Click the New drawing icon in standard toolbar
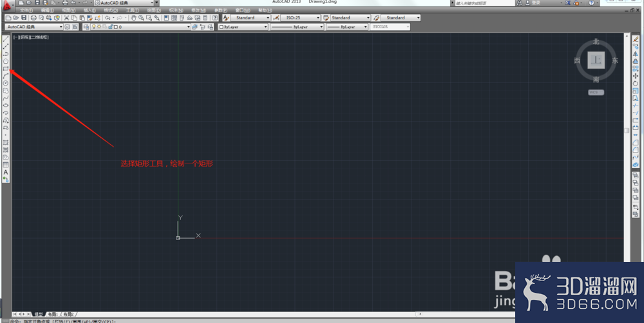Image resolution: width=644 pixels, height=323 pixels. point(8,18)
